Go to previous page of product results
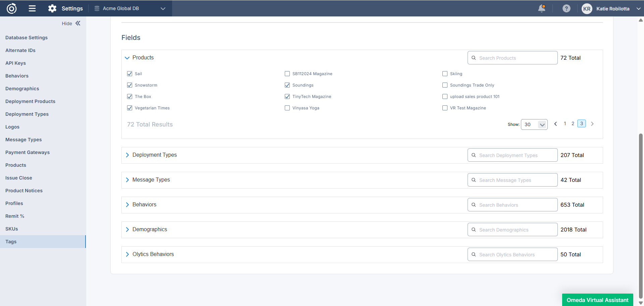This screenshot has height=306, width=644. click(x=555, y=124)
